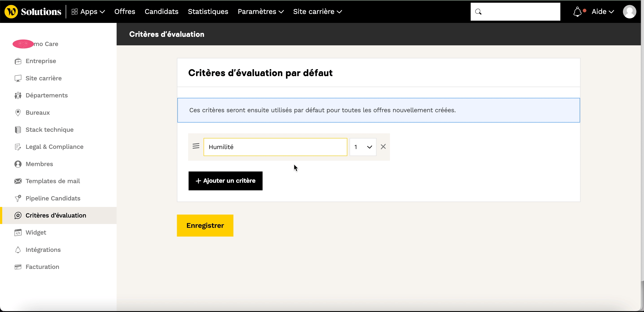Click the drag handle next to Humilité

[196, 146]
